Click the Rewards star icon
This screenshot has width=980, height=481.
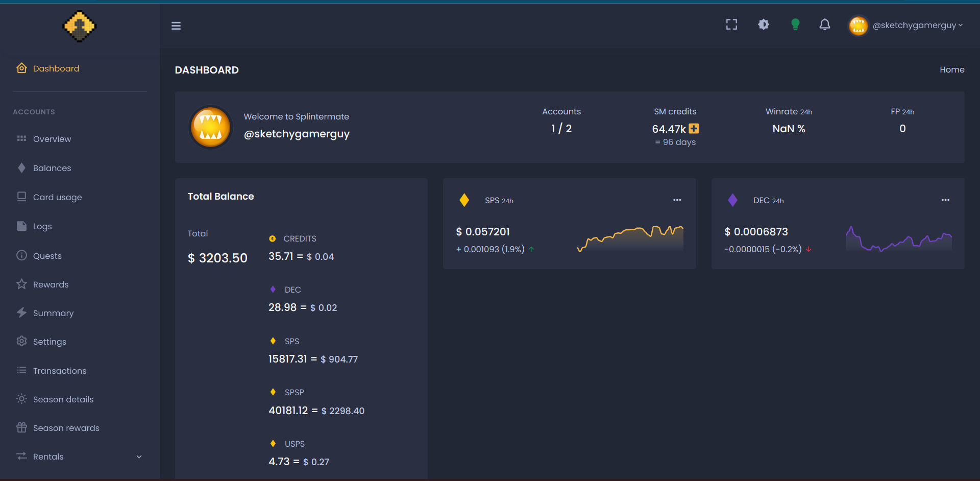[x=21, y=284]
